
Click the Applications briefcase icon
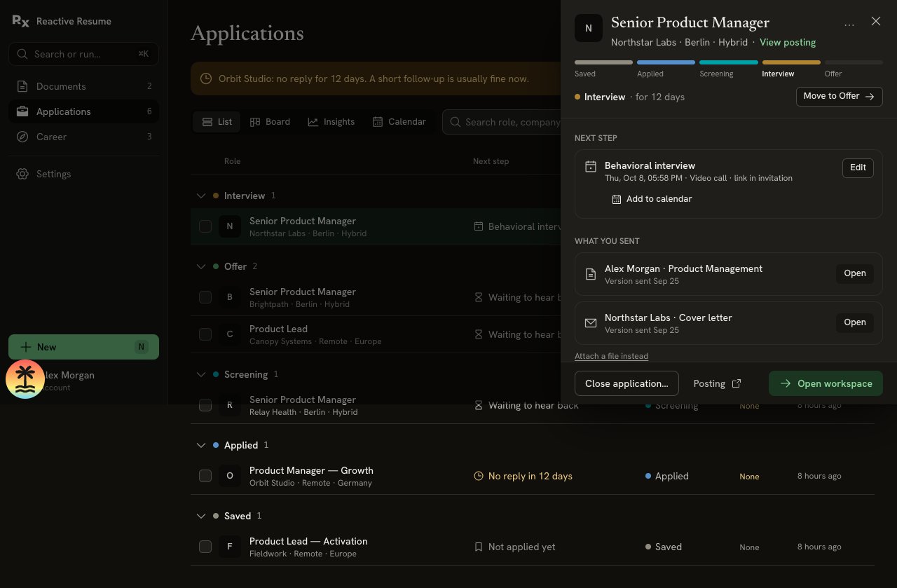pyautogui.click(x=22, y=111)
